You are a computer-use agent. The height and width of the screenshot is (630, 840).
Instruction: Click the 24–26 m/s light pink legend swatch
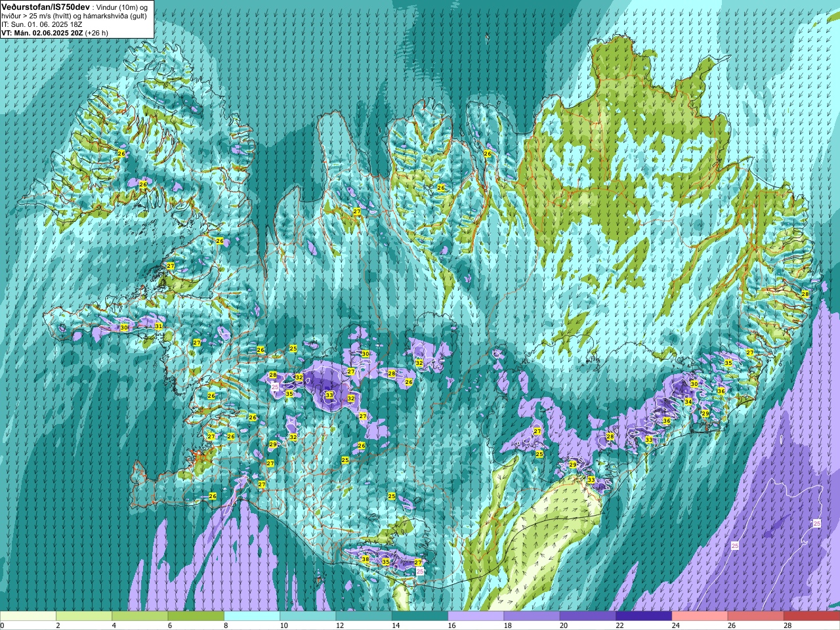700,616
